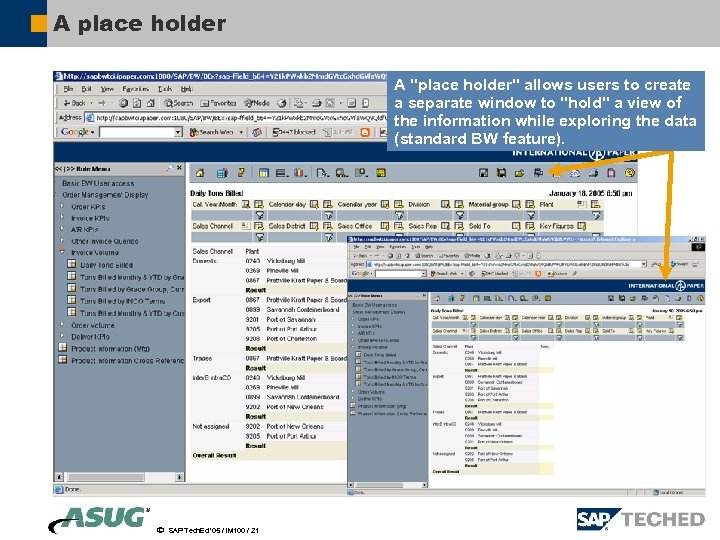Viewport: 720px width, 540px height.
Task: Open the Tons Billed by Grade Group query
Action: coord(132,289)
